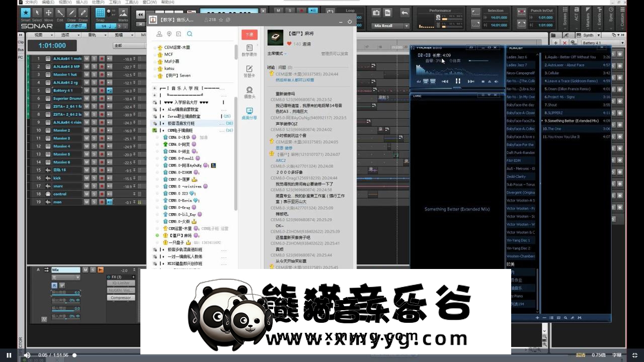Open the Compressor effect on Mix bus

click(x=121, y=298)
